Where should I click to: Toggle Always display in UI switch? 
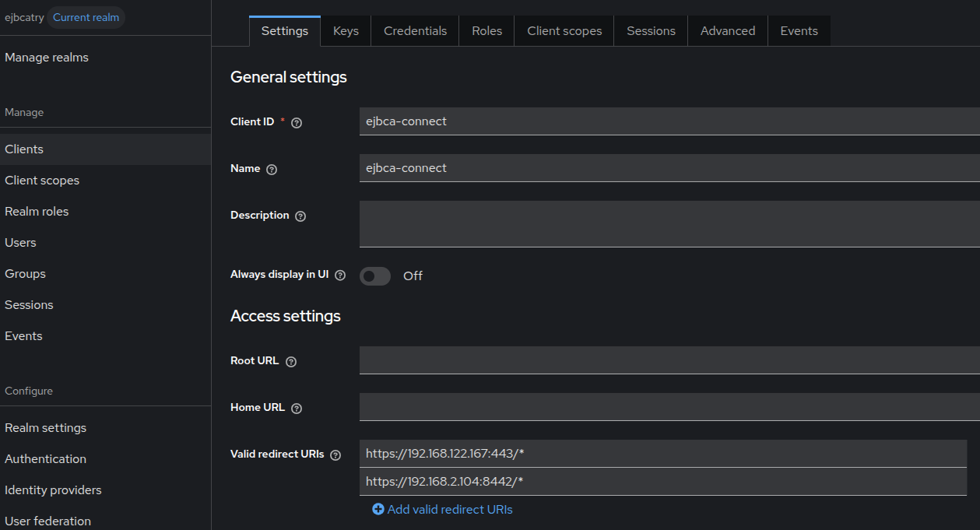375,276
